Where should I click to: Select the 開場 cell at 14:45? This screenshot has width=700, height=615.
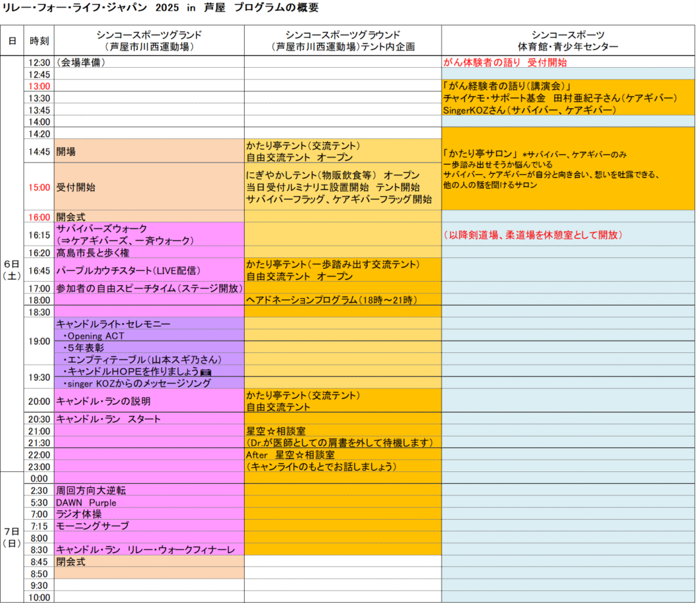[x=148, y=151]
